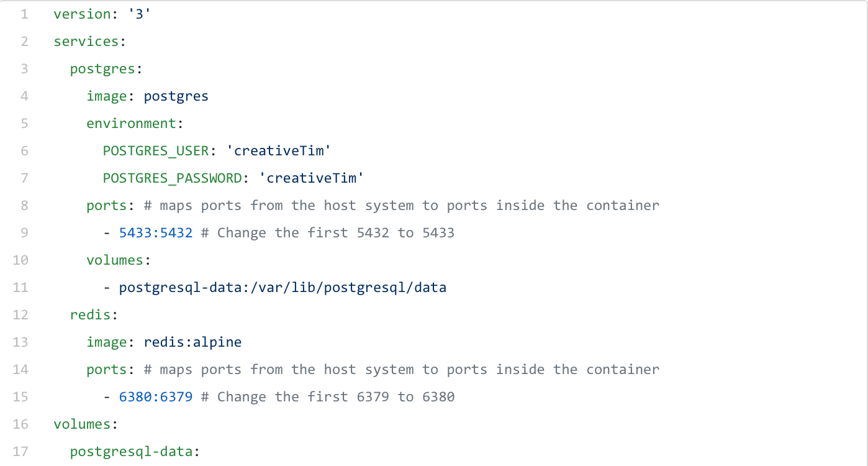Click the 'image: postgres' value text

tap(176, 96)
